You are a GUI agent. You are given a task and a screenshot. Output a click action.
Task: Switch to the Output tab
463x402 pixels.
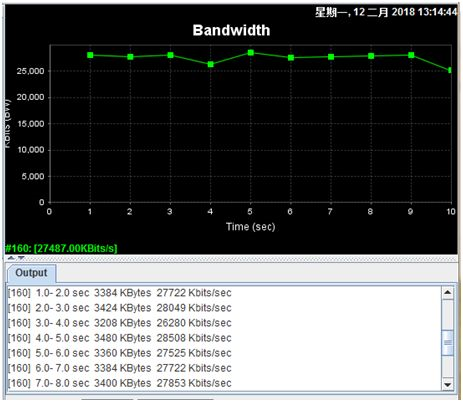click(31, 273)
